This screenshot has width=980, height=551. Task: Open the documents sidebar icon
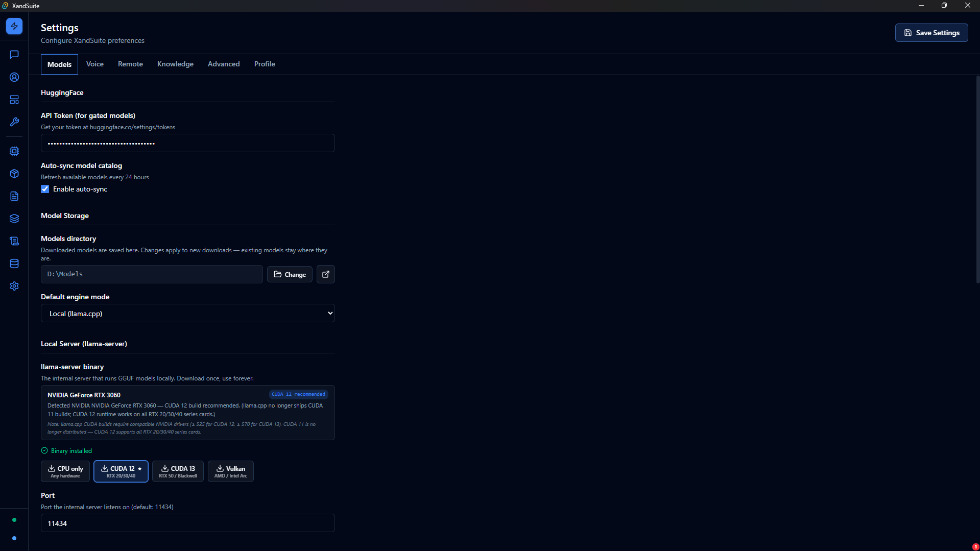pyautogui.click(x=14, y=196)
